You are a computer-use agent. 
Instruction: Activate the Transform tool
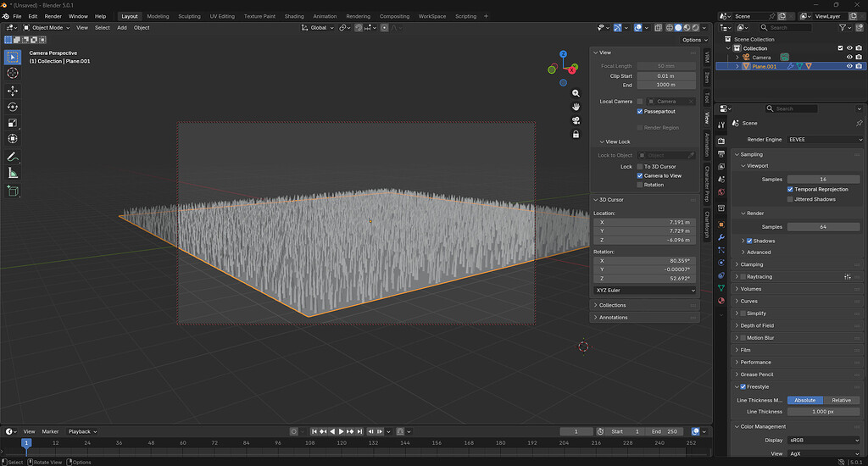(x=13, y=139)
